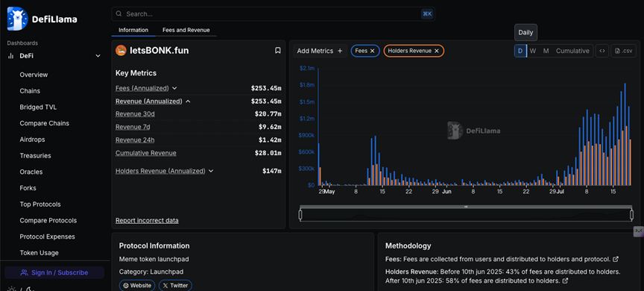Click the Twitter X icon
This screenshot has width=644, height=291.
pos(165,285)
